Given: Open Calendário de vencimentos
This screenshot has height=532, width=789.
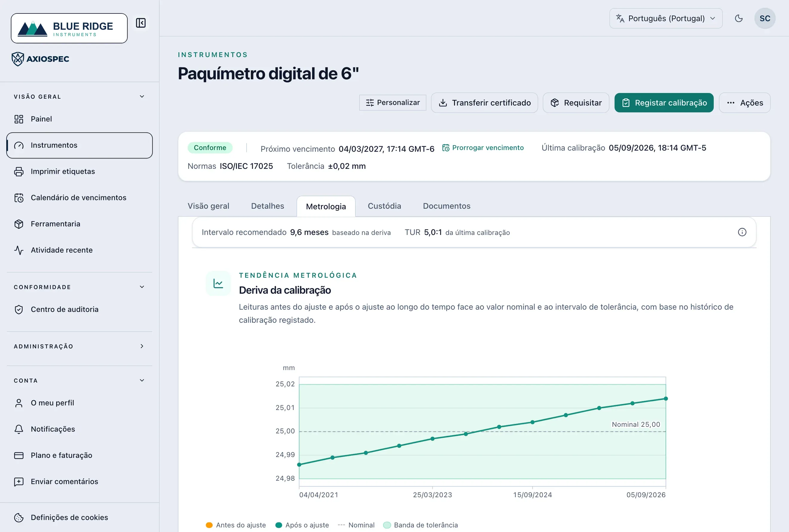Looking at the screenshot, I should tap(79, 198).
